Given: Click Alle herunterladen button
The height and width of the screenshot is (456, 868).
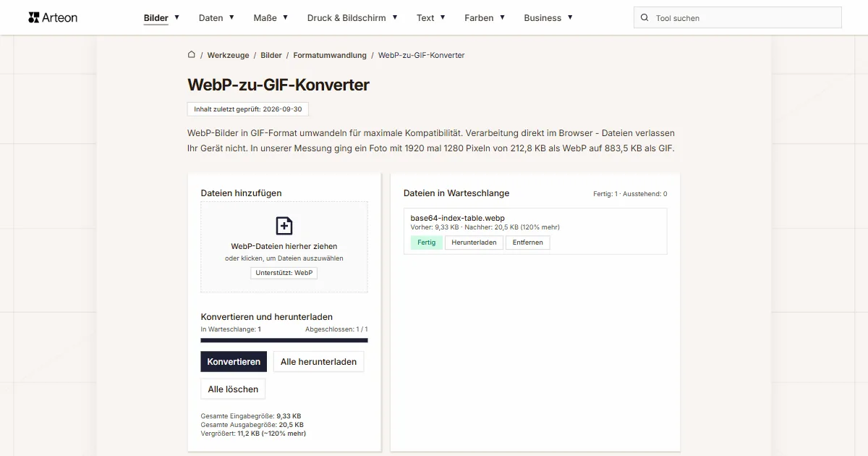Looking at the screenshot, I should (318, 361).
